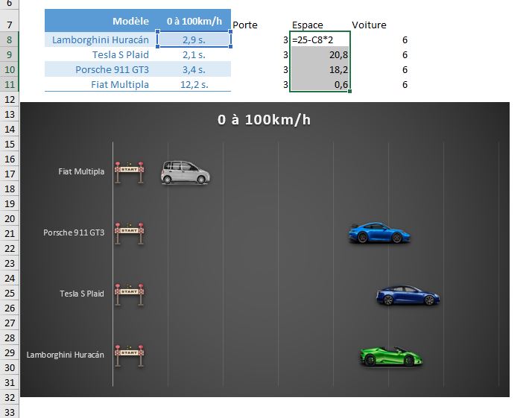Click the START gate icon beside Fiat Multipla
The width and height of the screenshot is (532, 418).
[x=129, y=172]
